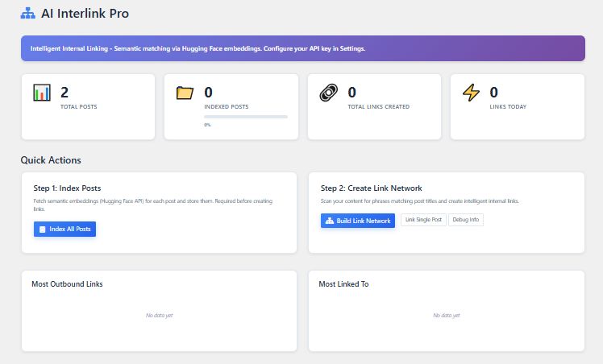603x364 pixels.
Task: Click the Step 2: Create Link Network heading
Action: point(371,188)
